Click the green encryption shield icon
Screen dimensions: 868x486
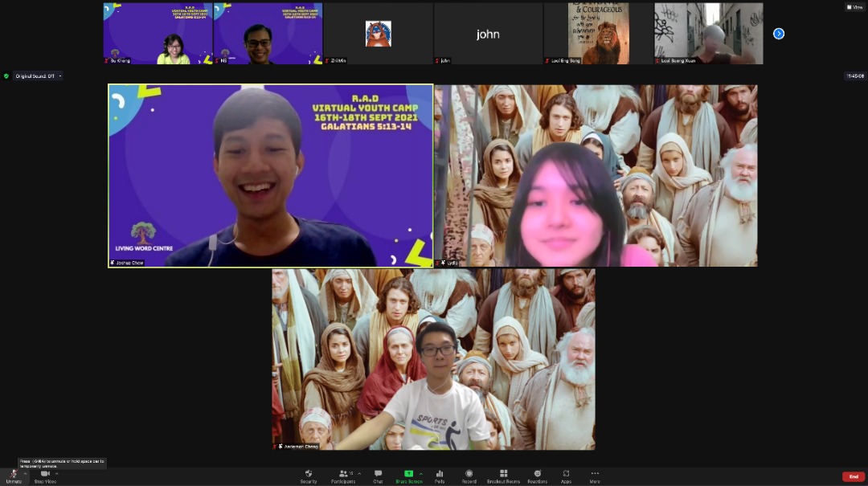click(x=6, y=76)
